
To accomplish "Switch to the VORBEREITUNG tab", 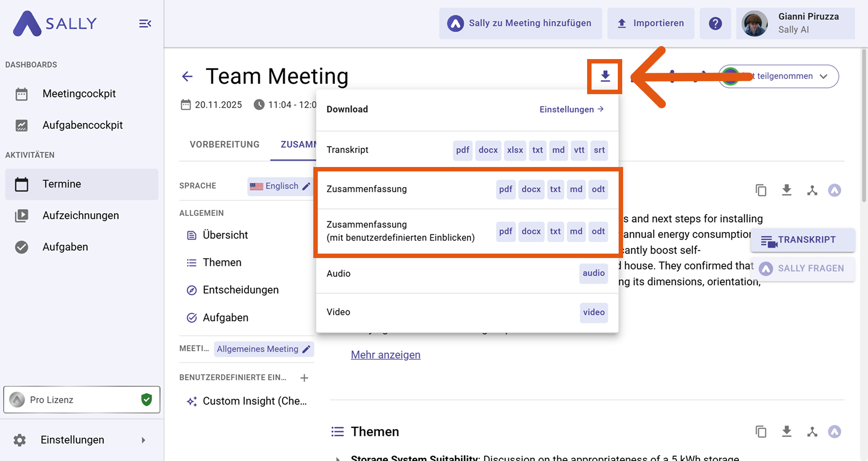I will 224,144.
